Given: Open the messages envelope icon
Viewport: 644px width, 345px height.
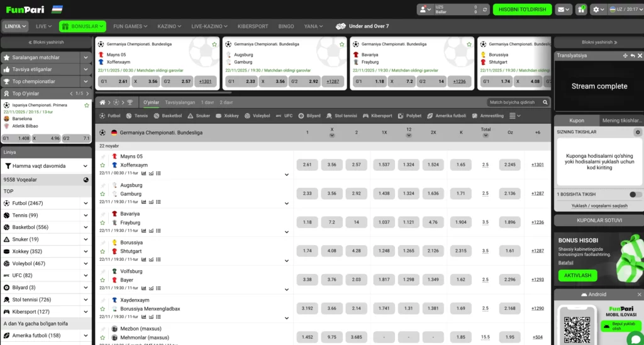Looking at the screenshot, I should pyautogui.click(x=563, y=9).
